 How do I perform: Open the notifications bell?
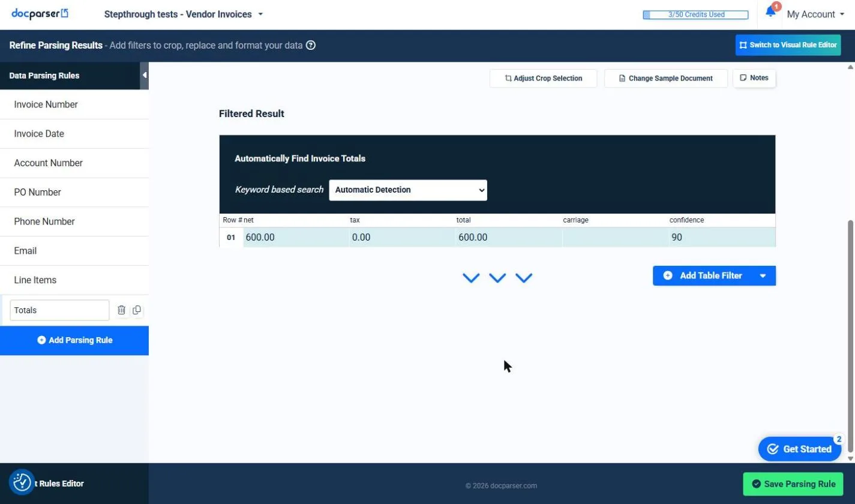pyautogui.click(x=770, y=12)
